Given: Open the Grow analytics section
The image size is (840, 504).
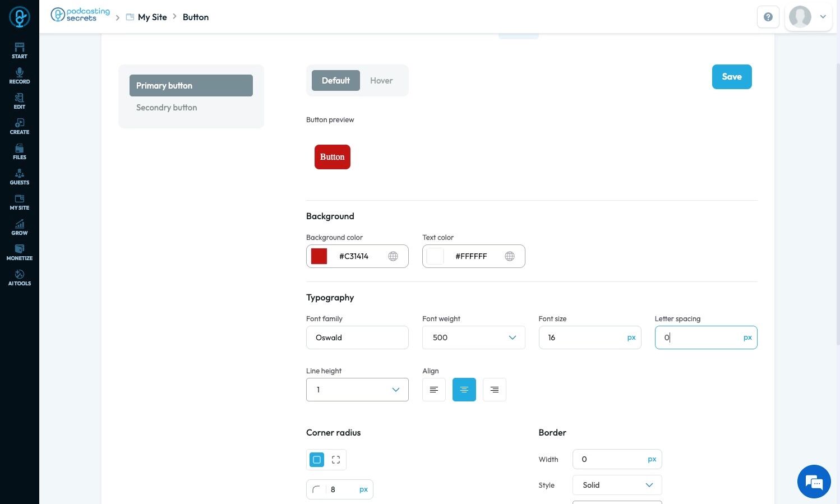Looking at the screenshot, I should [20, 227].
